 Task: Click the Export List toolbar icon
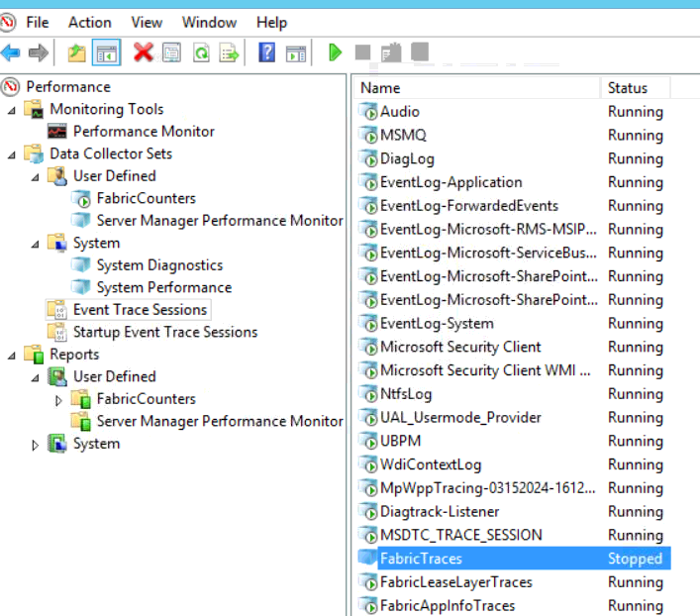click(229, 53)
